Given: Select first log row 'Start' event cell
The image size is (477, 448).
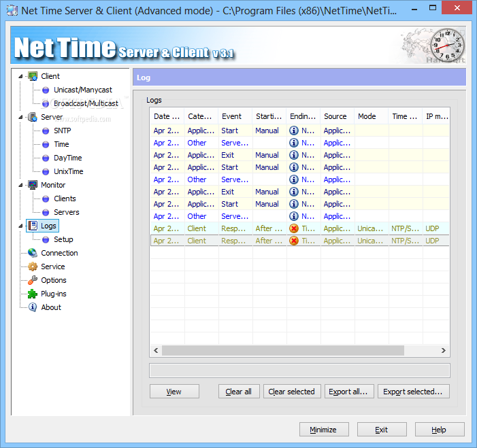Looking at the screenshot, I should (x=235, y=131).
